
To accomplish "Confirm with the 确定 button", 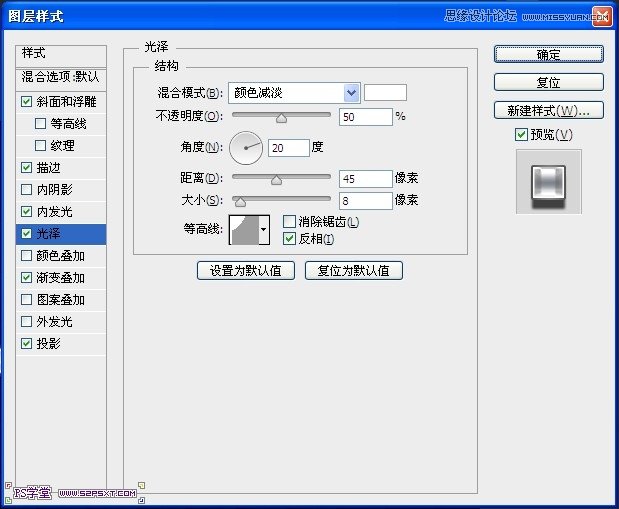I will (x=549, y=54).
